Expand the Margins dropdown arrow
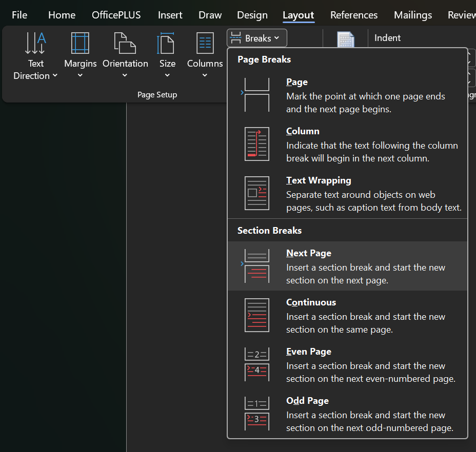This screenshot has height=452, width=476. point(80,76)
